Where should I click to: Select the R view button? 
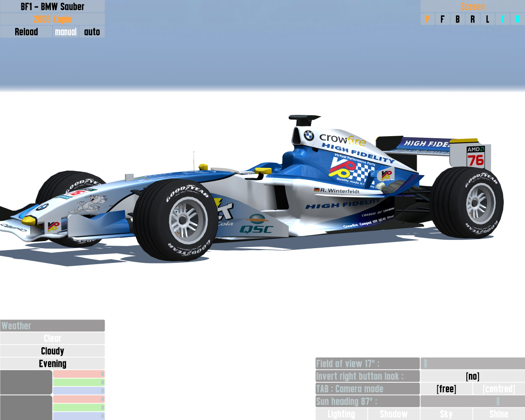pyautogui.click(x=472, y=19)
